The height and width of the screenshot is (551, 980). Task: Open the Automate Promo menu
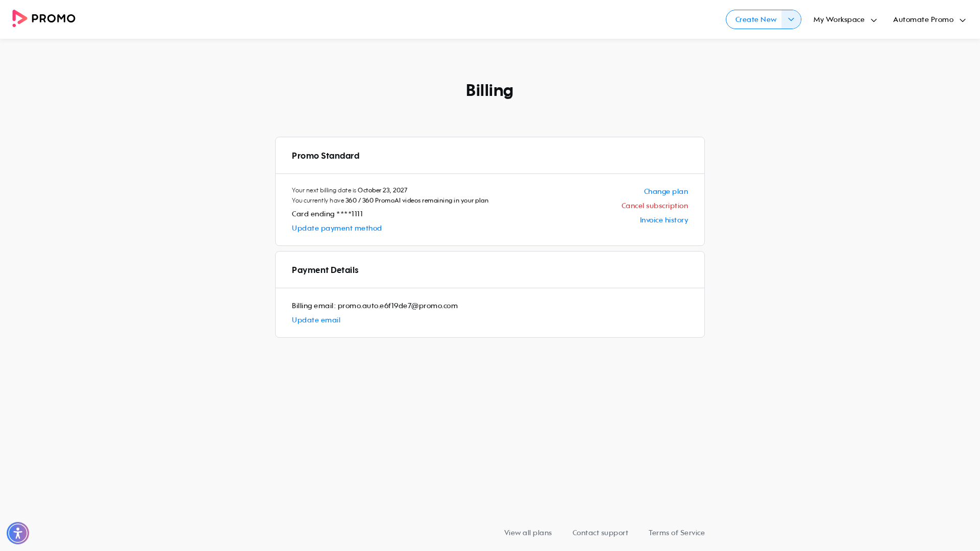[929, 20]
